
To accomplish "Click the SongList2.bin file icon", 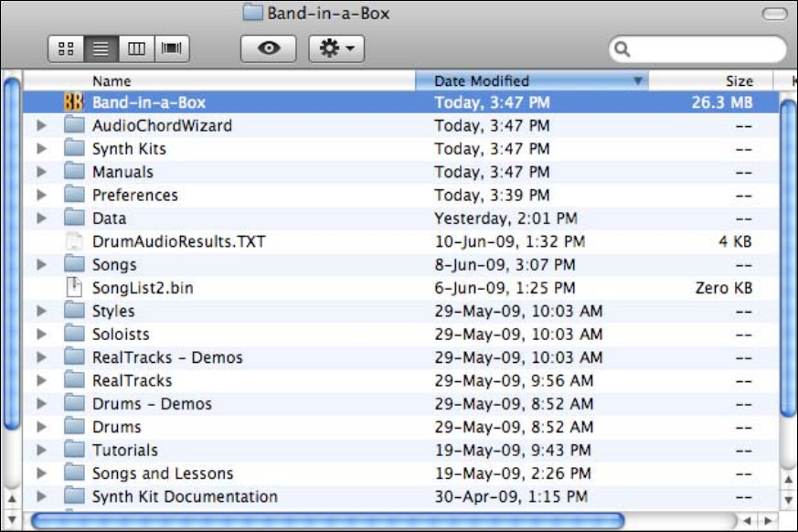I will click(x=74, y=288).
